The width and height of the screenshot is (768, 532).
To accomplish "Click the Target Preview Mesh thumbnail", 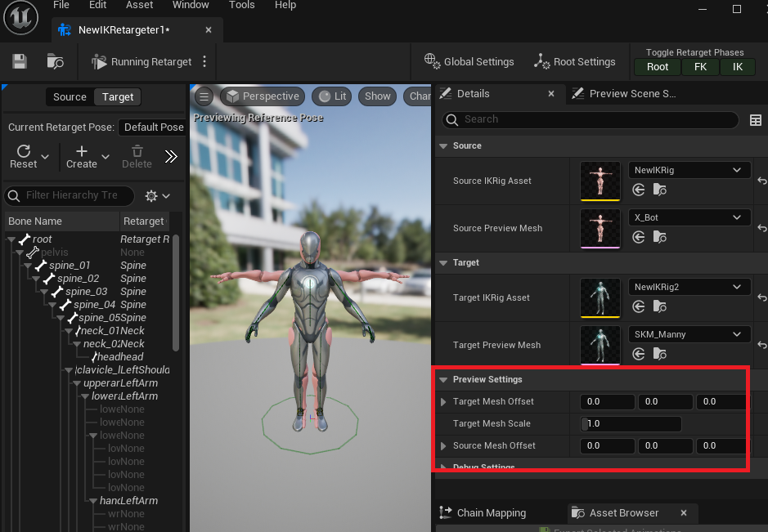I will pos(600,346).
